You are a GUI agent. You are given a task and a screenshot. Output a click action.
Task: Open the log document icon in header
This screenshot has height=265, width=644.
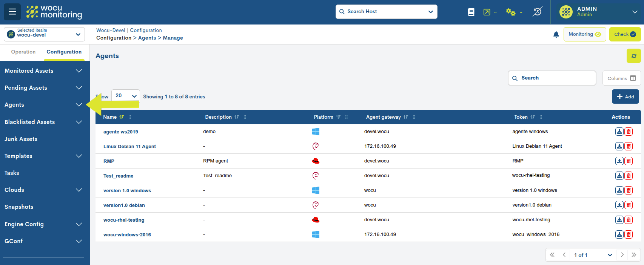pos(471,12)
